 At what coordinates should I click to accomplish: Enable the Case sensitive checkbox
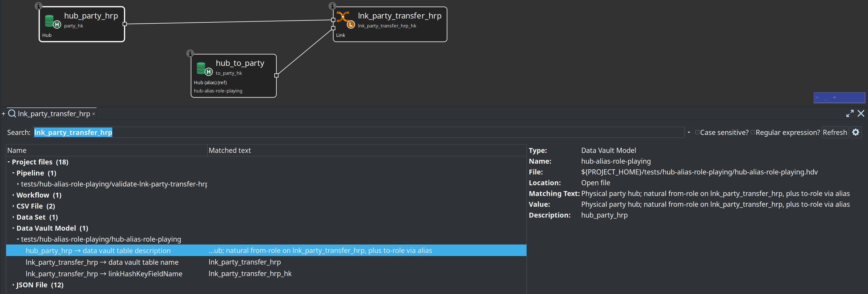(x=697, y=132)
